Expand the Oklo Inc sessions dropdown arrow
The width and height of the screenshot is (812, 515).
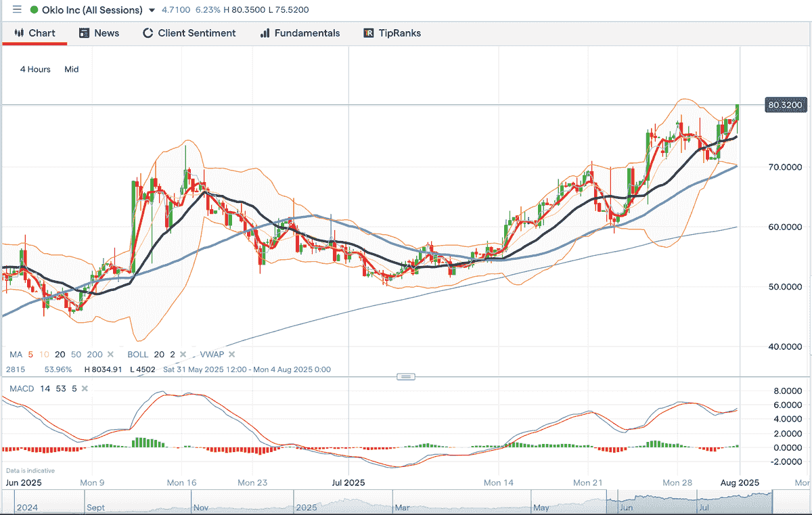pyautogui.click(x=152, y=11)
